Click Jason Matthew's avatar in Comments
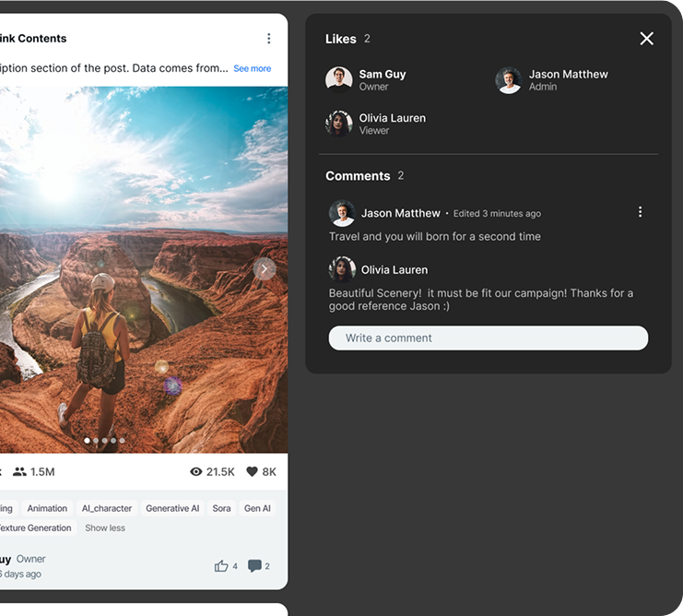Viewport: 683px width, 616px height. pyautogui.click(x=342, y=213)
